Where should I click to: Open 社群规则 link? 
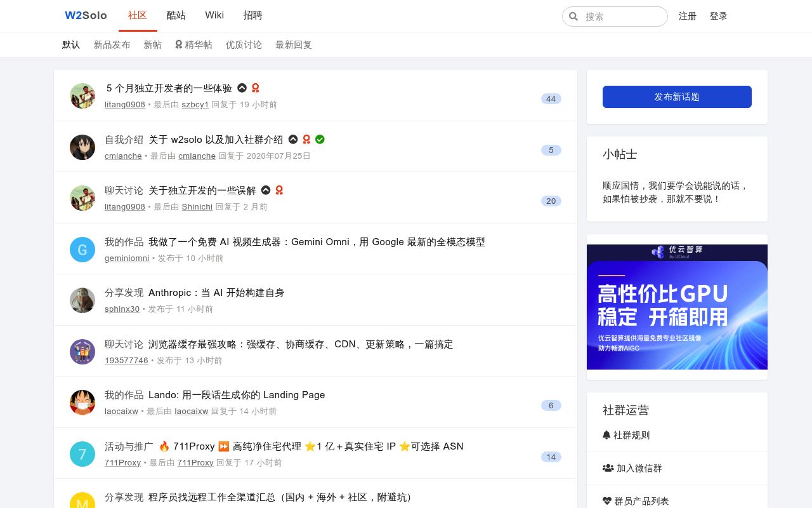[x=631, y=435]
